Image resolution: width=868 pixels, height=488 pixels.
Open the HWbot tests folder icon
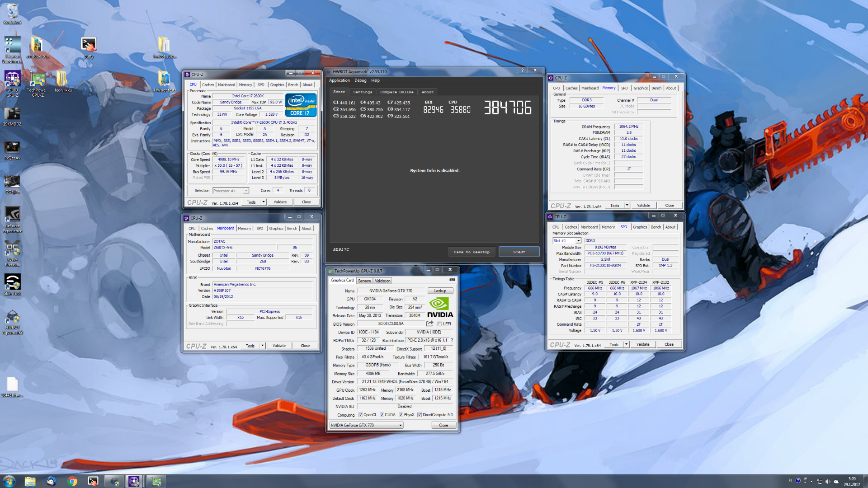tap(165, 81)
